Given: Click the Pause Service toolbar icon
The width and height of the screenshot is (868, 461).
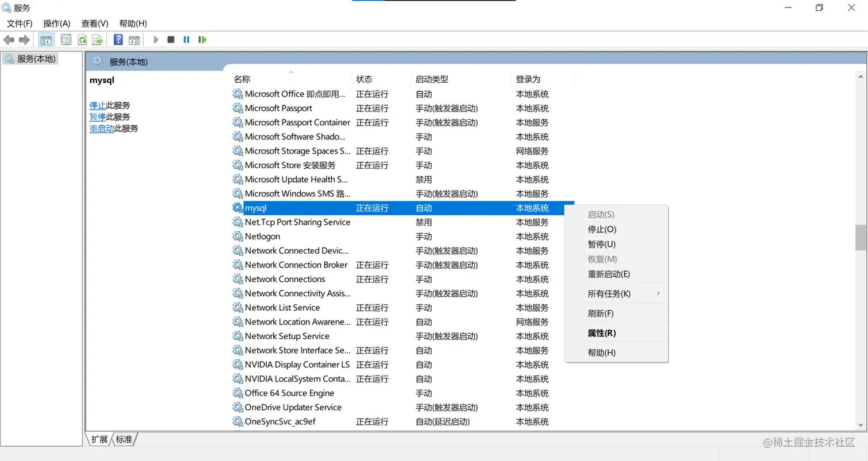Looking at the screenshot, I should click(186, 40).
